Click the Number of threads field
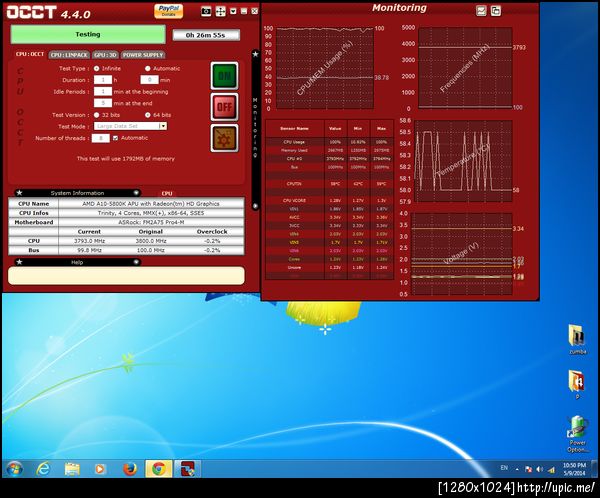This screenshot has width=600, height=498. pyautogui.click(x=101, y=138)
